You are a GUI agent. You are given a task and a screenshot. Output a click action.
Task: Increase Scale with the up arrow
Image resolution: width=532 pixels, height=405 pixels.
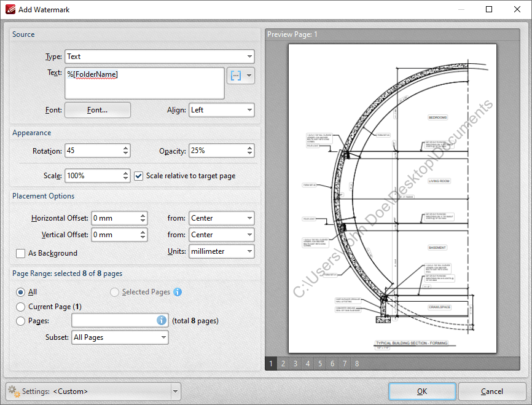pyautogui.click(x=125, y=173)
